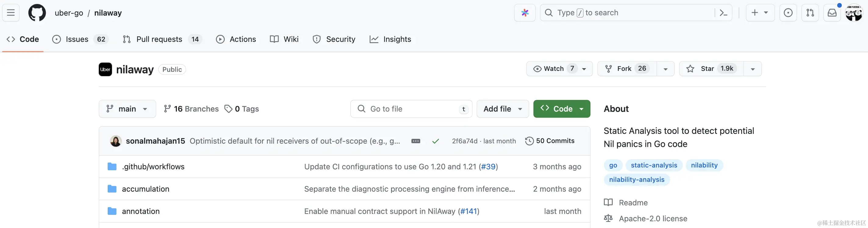868x228 pixels.
Task: Expand commit message ellipsis button
Action: (x=415, y=141)
